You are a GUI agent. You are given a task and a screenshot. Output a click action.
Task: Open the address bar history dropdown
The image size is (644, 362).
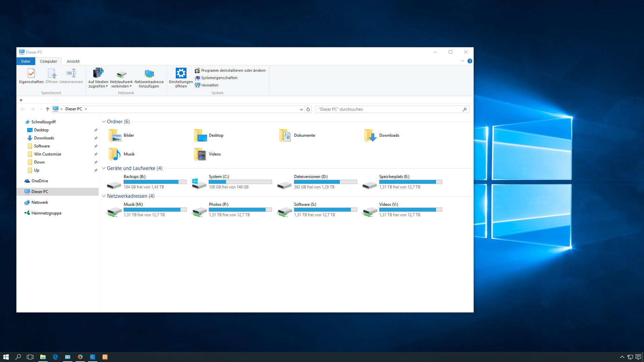pos(301,109)
